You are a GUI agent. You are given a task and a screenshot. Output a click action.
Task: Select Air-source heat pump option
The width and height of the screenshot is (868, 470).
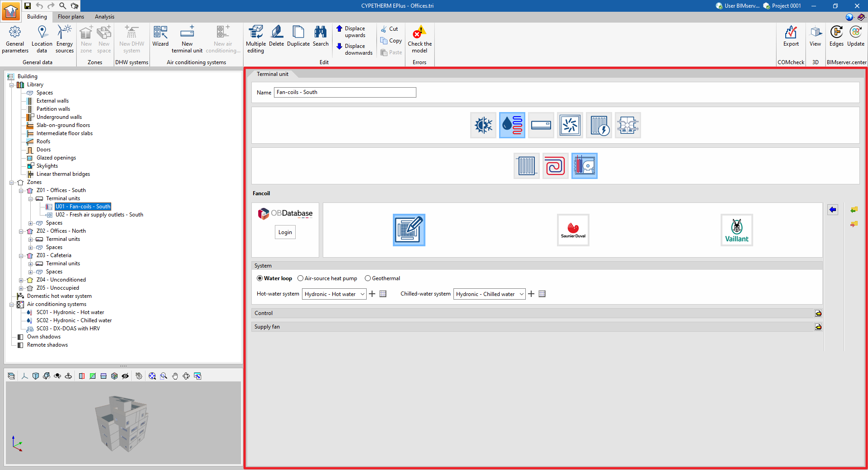click(327, 278)
